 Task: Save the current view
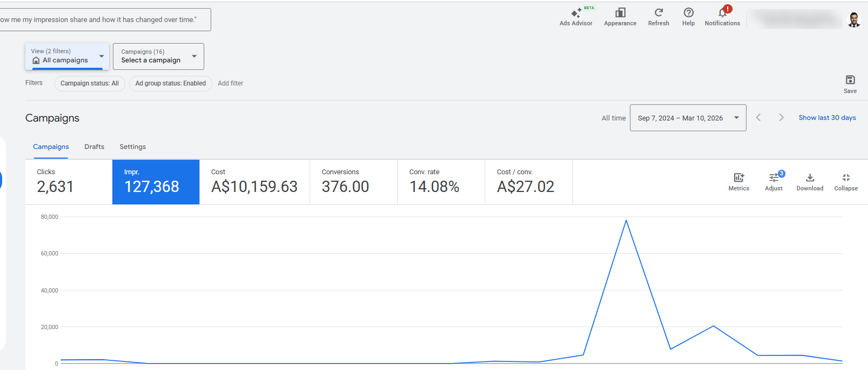[850, 84]
